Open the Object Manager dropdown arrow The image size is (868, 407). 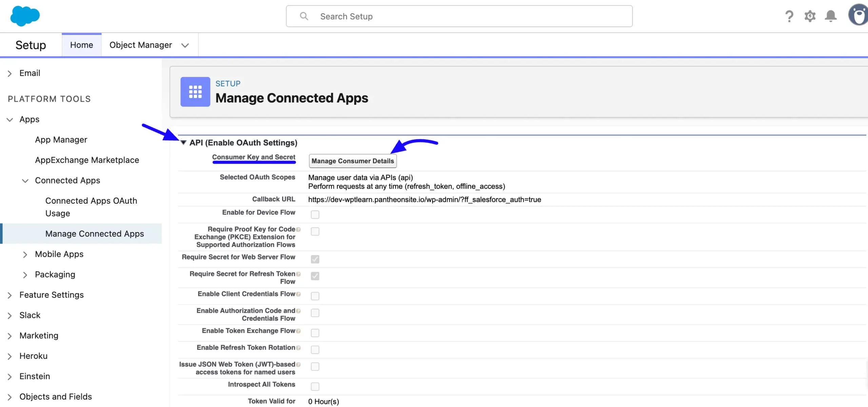tap(185, 45)
